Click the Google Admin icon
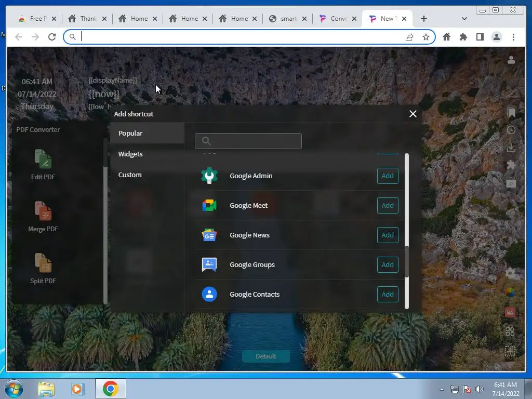 209,176
